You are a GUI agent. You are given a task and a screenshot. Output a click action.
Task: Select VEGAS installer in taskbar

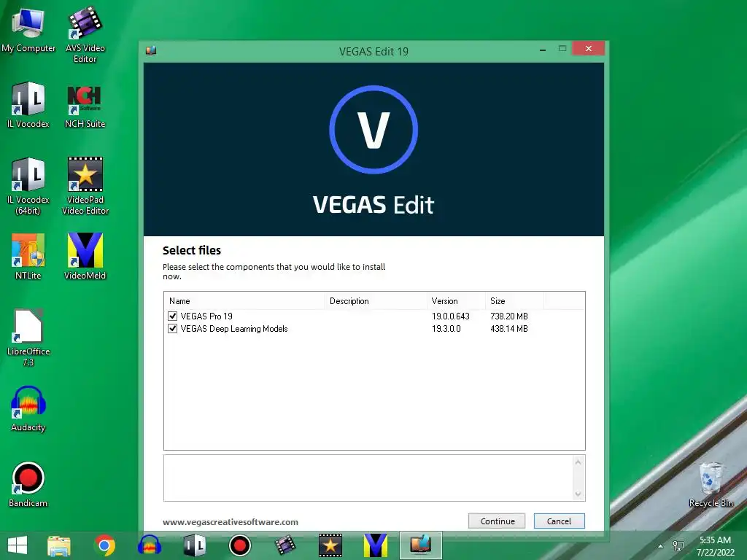[x=421, y=545]
